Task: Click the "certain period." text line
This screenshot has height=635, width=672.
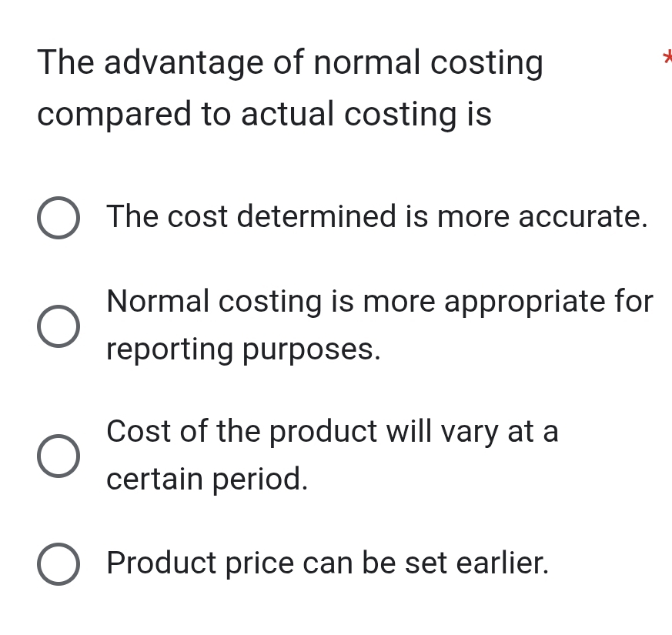Action: (x=208, y=480)
